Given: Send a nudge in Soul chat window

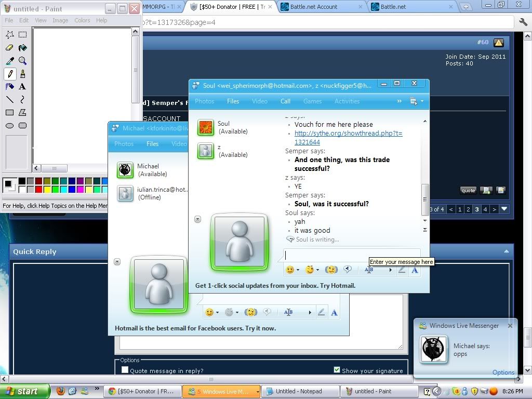Looking at the screenshot, I should pos(331,270).
